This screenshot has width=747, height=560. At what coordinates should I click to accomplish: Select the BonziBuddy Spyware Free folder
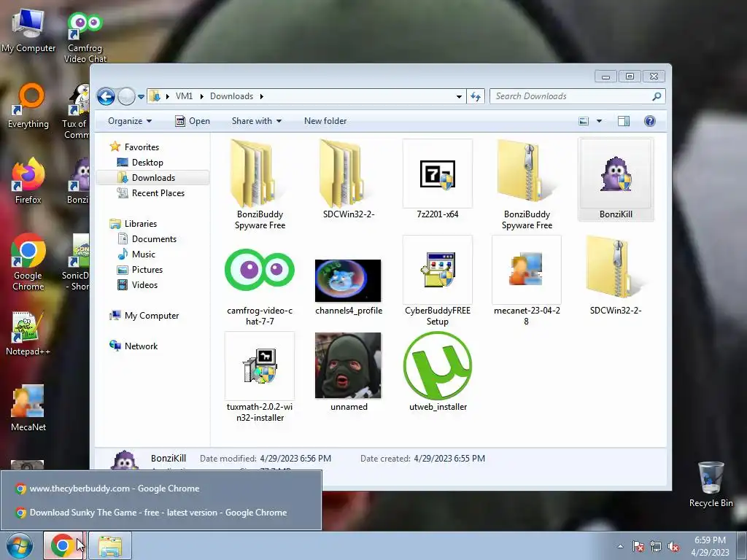pyautogui.click(x=260, y=184)
